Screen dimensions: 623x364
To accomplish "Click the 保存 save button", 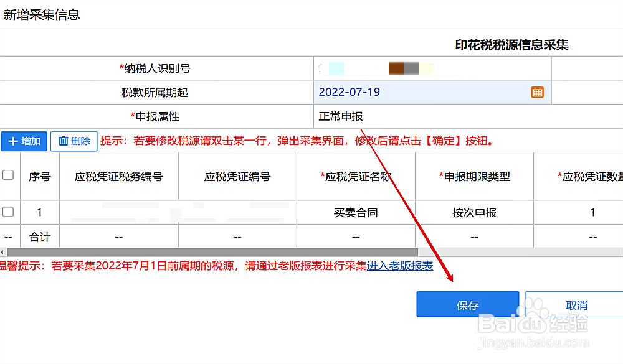I will coord(468,304).
